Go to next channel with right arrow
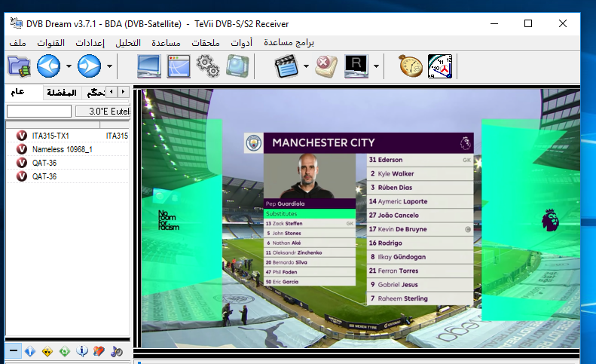This screenshot has width=596, height=364. pos(90,66)
